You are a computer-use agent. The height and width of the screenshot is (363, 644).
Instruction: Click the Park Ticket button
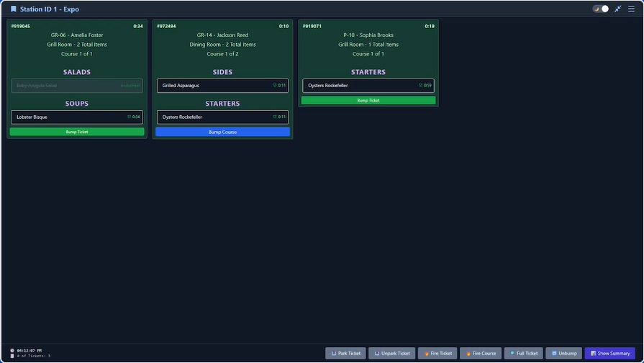tap(345, 353)
